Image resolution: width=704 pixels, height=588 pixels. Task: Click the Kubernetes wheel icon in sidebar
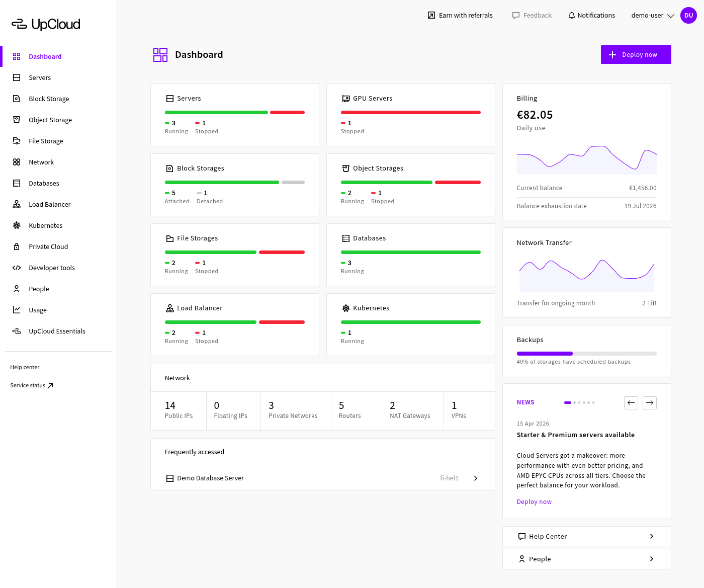17,225
